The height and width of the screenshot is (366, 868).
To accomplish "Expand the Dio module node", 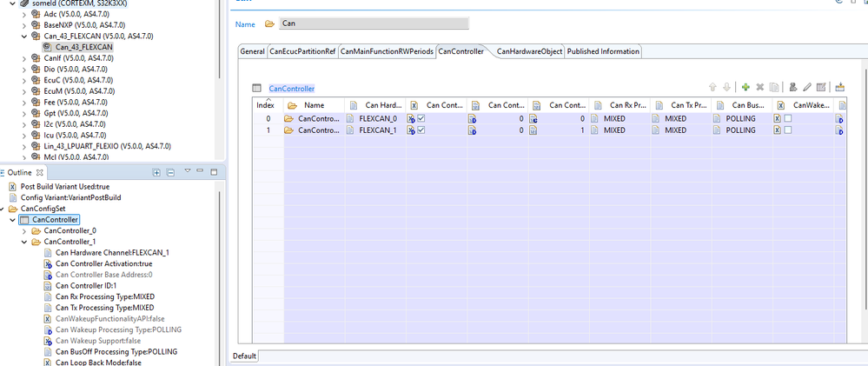I will coord(23,70).
